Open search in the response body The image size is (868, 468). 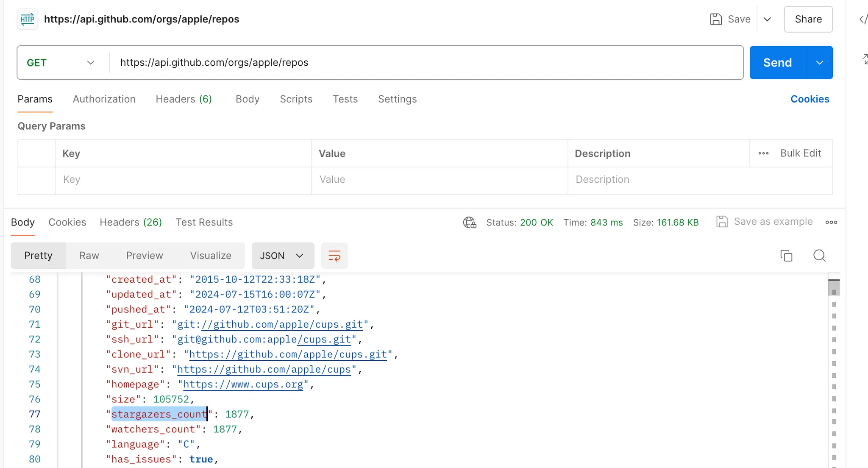(x=819, y=256)
